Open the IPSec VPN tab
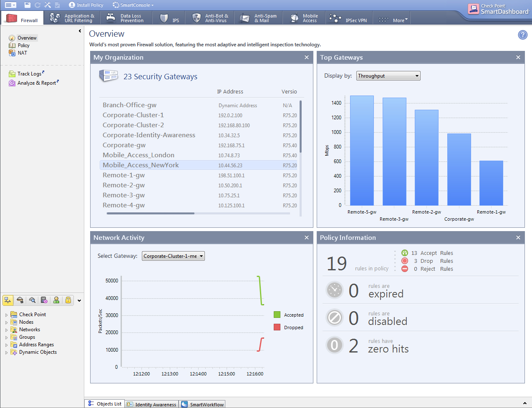Viewport: 532px width, 408px height. 348,18
